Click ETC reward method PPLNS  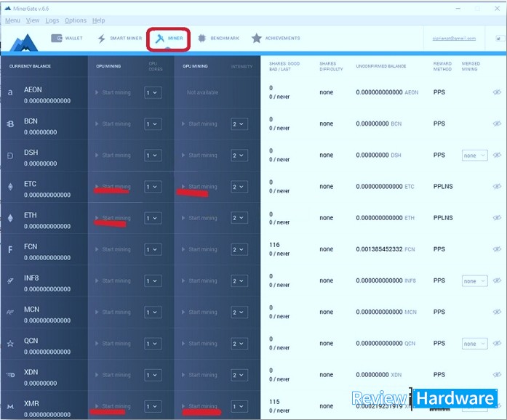443,187
